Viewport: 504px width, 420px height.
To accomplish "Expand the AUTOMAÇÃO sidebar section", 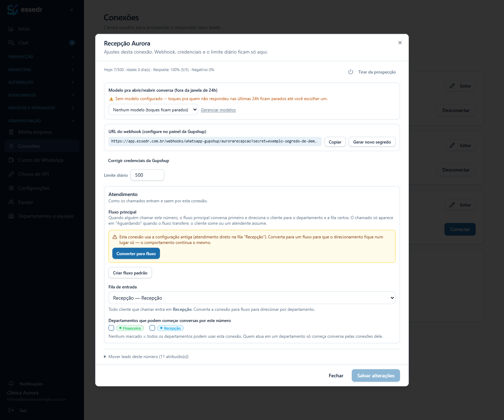I will tap(42, 82).
